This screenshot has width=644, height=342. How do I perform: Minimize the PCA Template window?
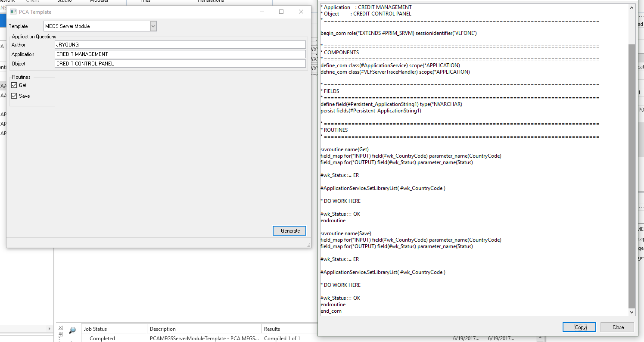pyautogui.click(x=261, y=12)
